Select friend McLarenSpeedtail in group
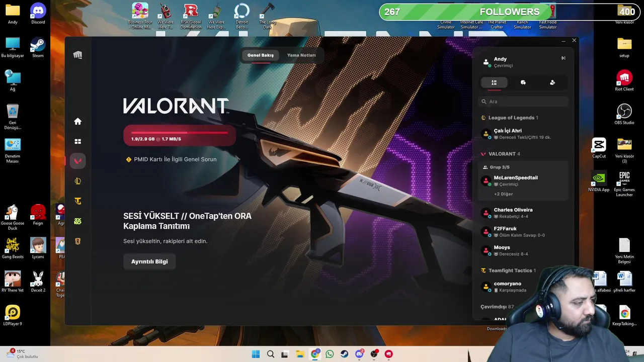Image resolution: width=644 pixels, height=362 pixels. [x=523, y=180]
